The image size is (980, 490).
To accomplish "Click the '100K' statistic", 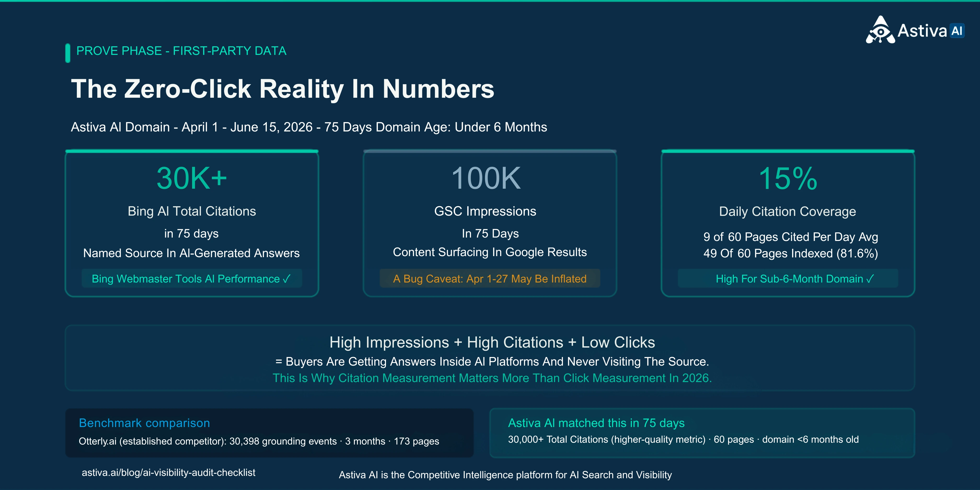I will (x=486, y=178).
